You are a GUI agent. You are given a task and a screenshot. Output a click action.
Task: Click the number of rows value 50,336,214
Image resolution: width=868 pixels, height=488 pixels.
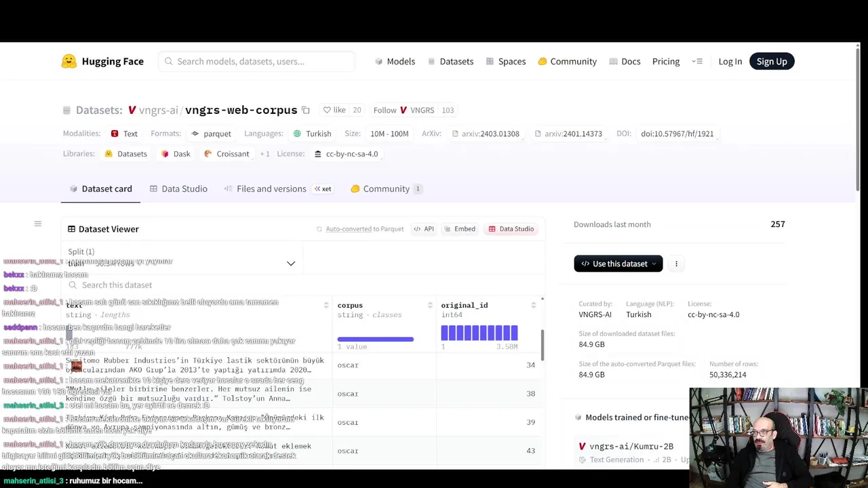click(728, 375)
